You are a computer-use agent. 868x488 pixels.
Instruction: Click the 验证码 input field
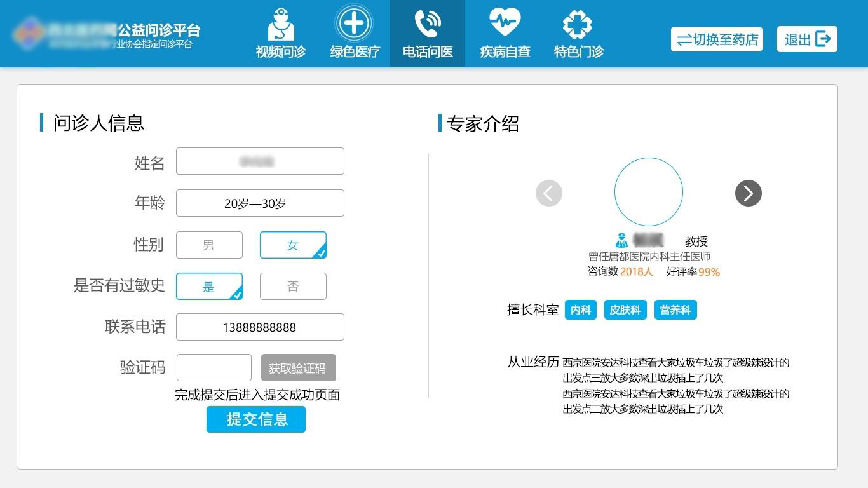[x=214, y=367]
